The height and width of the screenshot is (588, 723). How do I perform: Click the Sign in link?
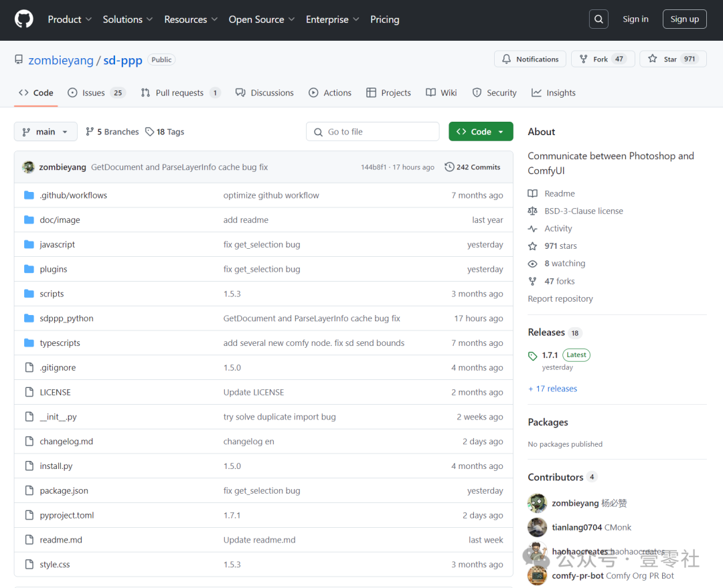635,19
